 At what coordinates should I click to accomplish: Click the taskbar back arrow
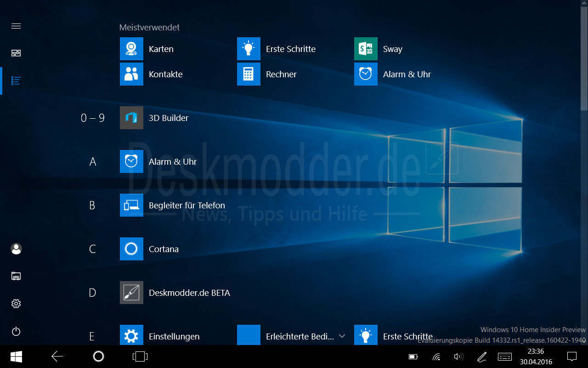(57, 356)
